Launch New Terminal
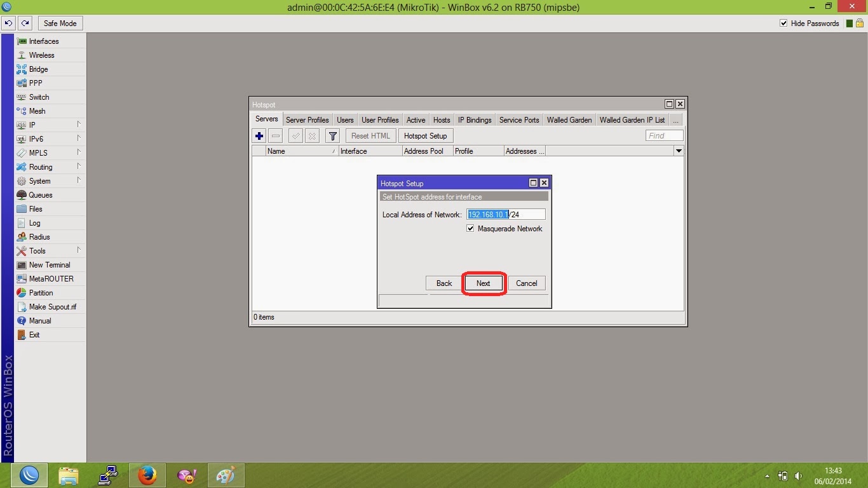The image size is (868, 488). coord(50,265)
